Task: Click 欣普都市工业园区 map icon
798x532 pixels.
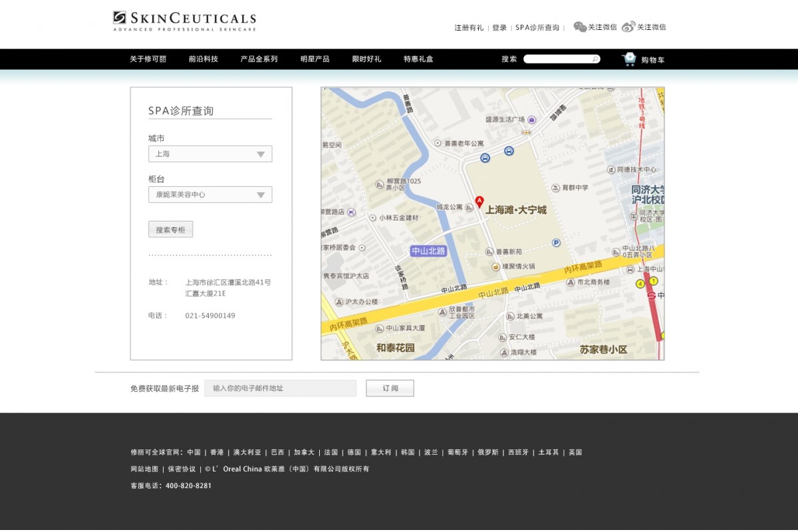Action: tap(442, 312)
